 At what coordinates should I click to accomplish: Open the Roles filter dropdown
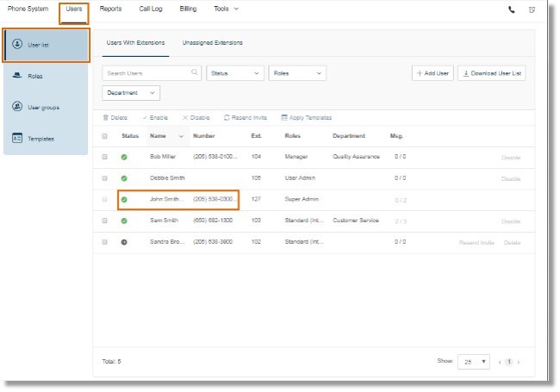tap(297, 73)
